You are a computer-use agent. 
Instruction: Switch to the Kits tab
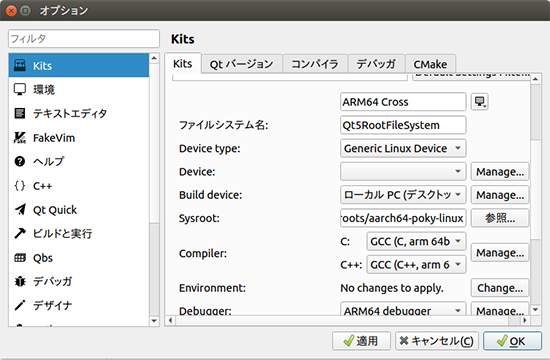pyautogui.click(x=182, y=64)
